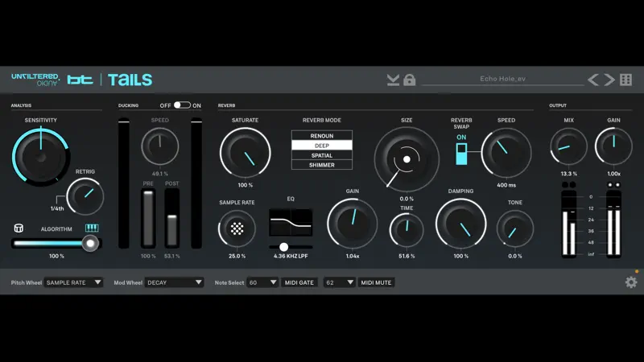Select the keyboard algorithm icon

point(92,228)
